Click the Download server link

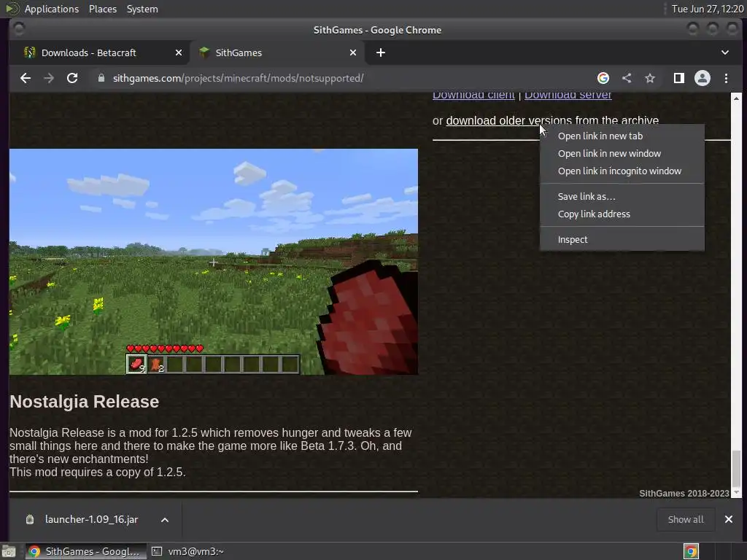coord(568,96)
